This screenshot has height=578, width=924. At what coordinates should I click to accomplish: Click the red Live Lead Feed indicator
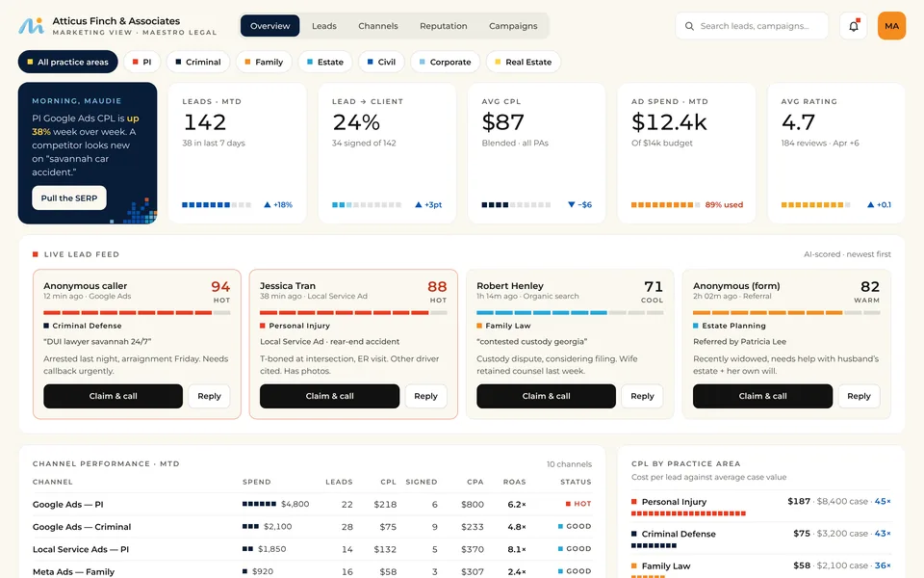coord(36,254)
